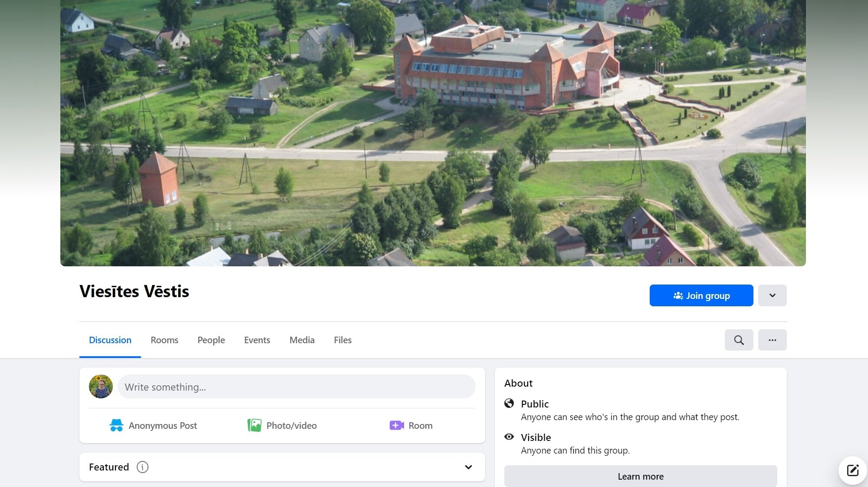The height and width of the screenshot is (487, 868).
Task: Click the Anonymous Post icon
Action: click(116, 425)
